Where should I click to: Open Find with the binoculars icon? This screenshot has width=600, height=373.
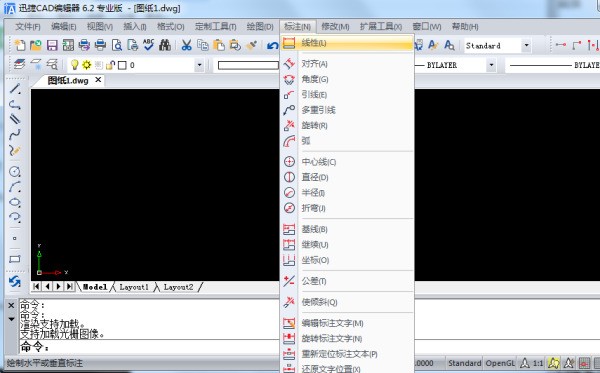pos(165,45)
